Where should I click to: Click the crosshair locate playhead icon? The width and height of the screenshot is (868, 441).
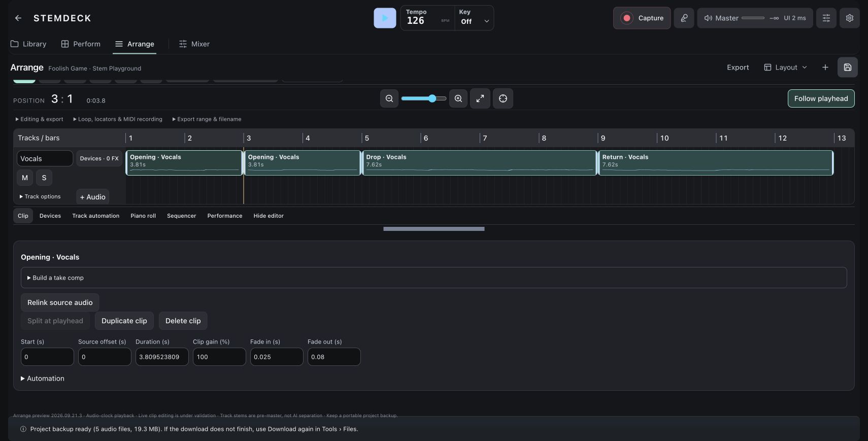(503, 98)
